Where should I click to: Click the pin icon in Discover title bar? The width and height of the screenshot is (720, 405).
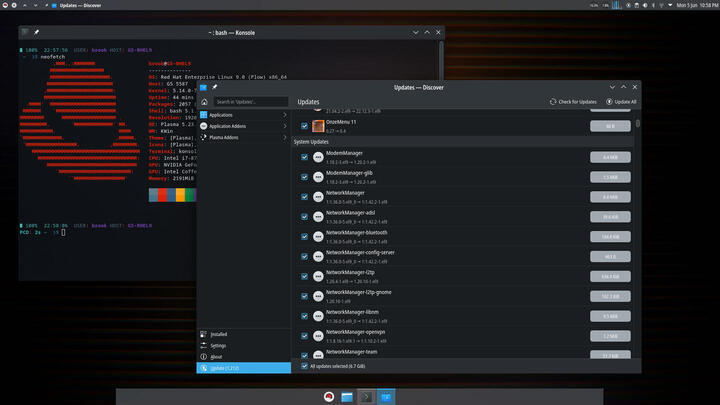pyautogui.click(x=214, y=87)
